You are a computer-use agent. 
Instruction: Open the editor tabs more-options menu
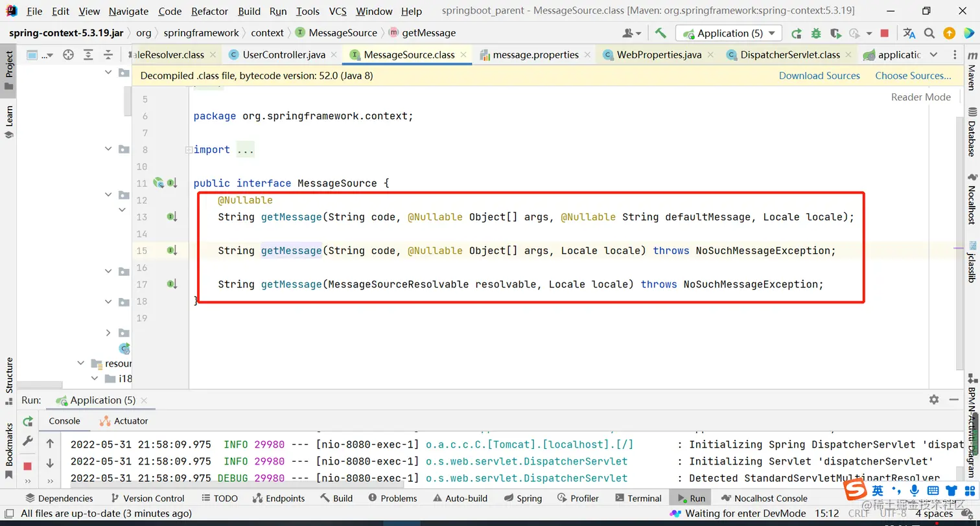click(x=955, y=55)
